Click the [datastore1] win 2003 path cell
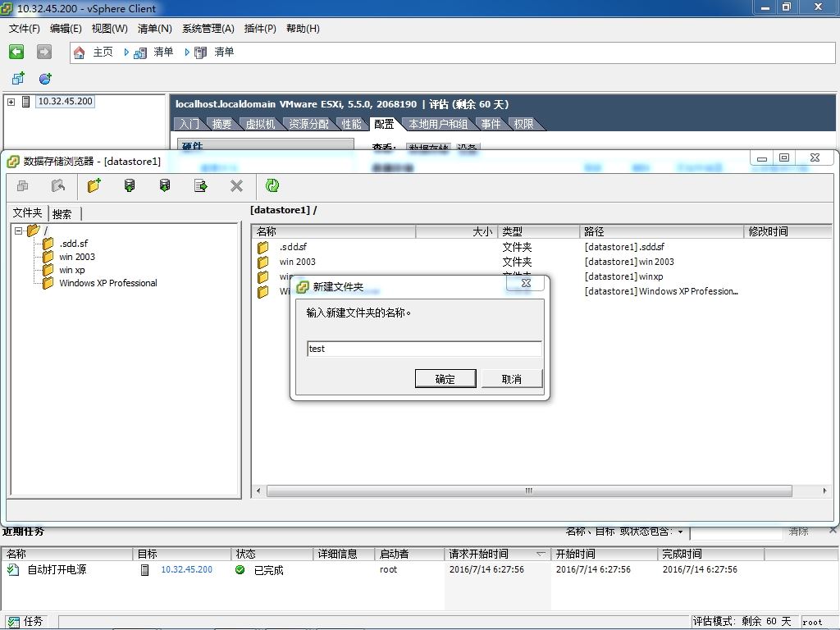Image resolution: width=840 pixels, height=630 pixels. click(x=629, y=262)
